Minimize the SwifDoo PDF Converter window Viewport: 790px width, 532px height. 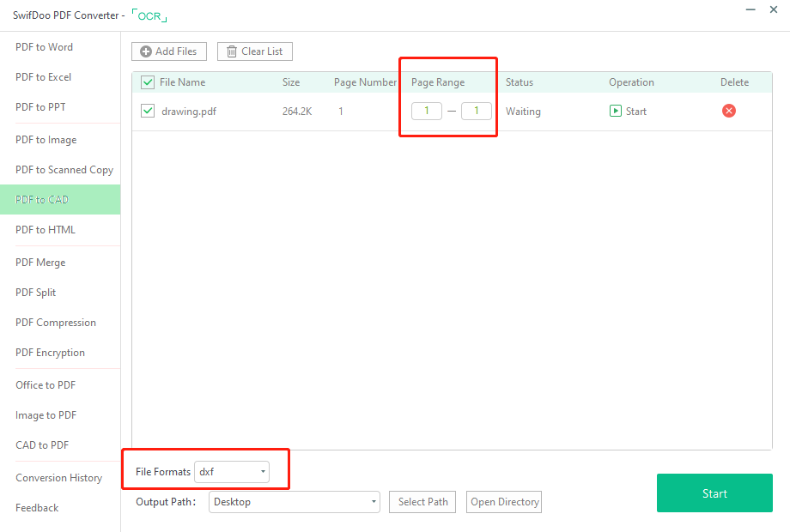(750, 9)
